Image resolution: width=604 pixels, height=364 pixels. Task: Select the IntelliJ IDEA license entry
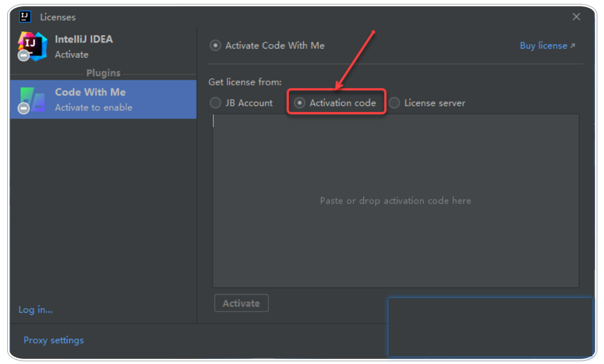(103, 46)
